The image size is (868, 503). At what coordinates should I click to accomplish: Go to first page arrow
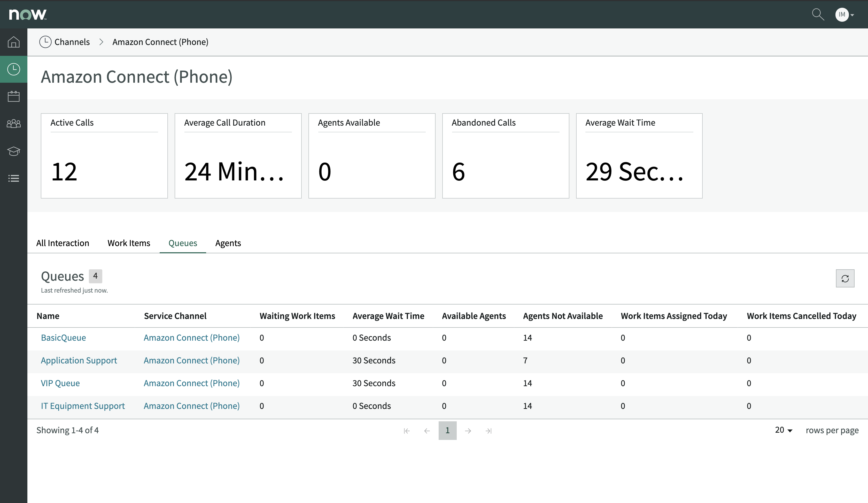(406, 431)
